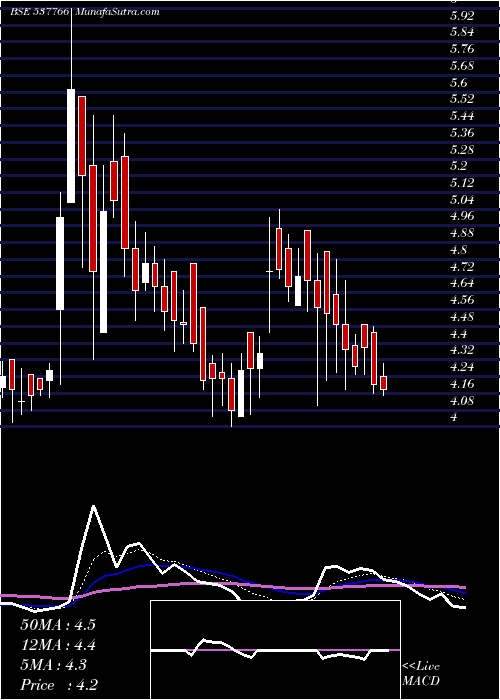Click the 5.36 price axis label

pos(462,133)
